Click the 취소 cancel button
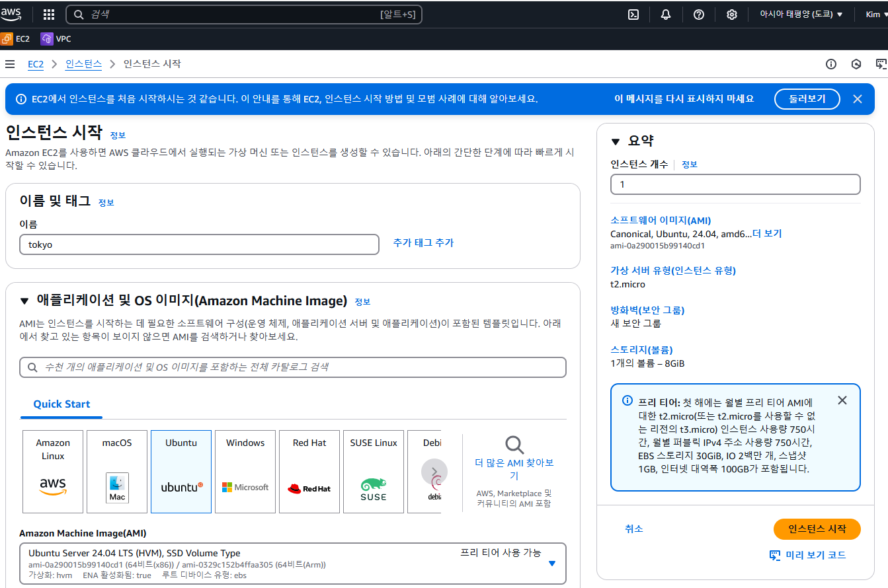The height and width of the screenshot is (588, 888). click(x=634, y=529)
